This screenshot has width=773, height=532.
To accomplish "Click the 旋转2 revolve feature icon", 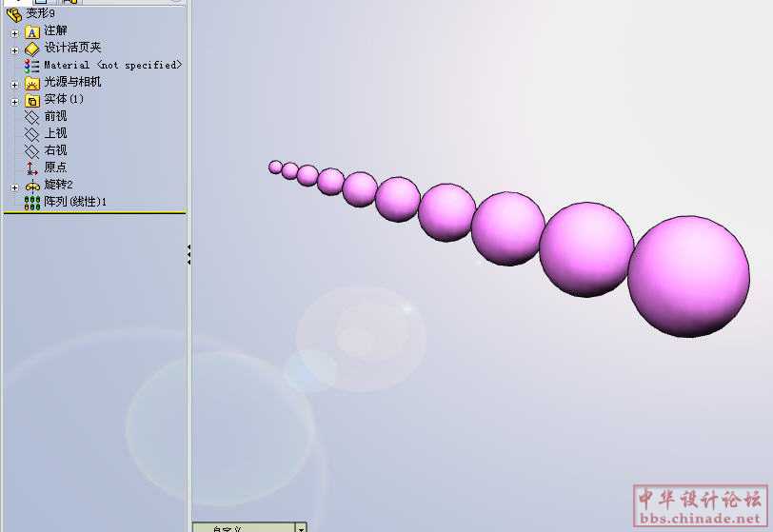I will click(32, 187).
